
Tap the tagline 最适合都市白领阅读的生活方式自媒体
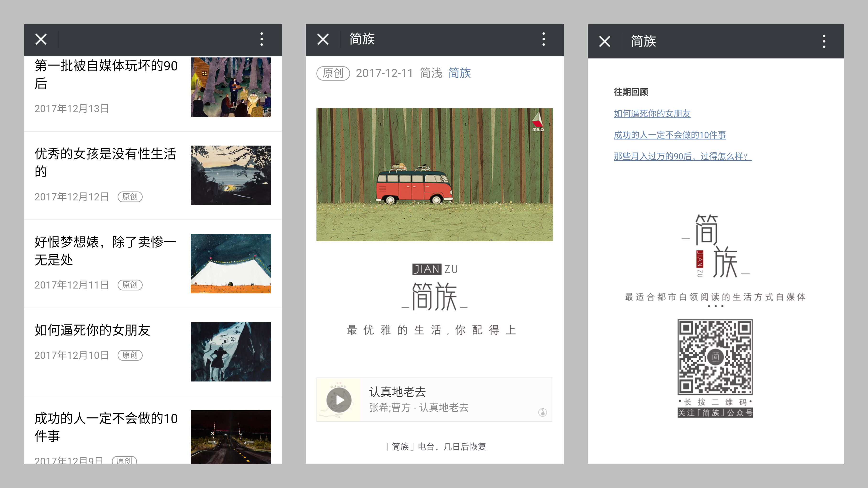tap(715, 297)
